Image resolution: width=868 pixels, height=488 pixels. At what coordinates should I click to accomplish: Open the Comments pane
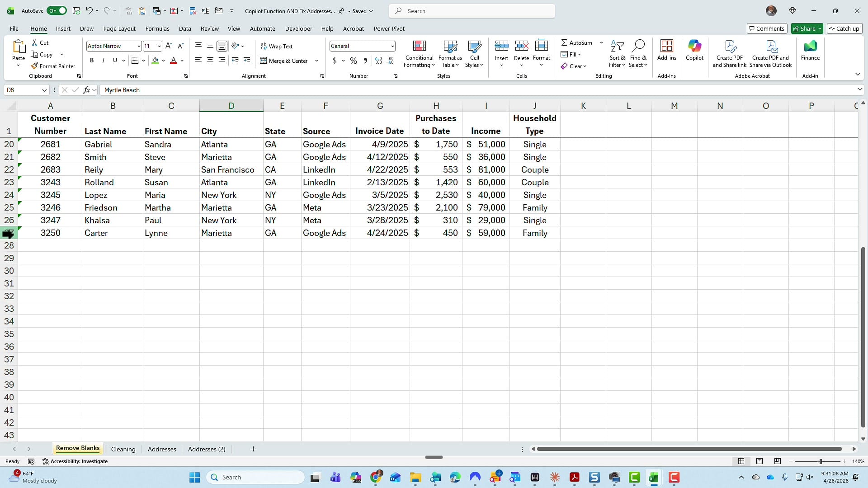click(767, 28)
